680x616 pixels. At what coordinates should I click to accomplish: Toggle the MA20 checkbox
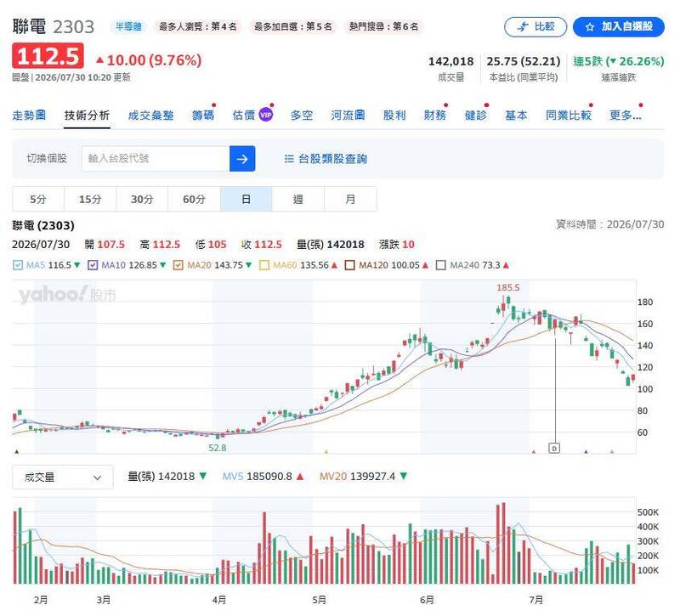(178, 265)
